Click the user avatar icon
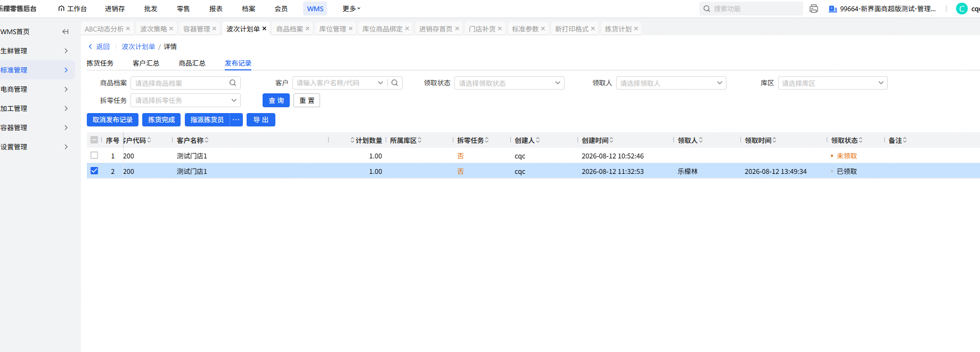The width and height of the screenshot is (980, 352). click(x=962, y=9)
